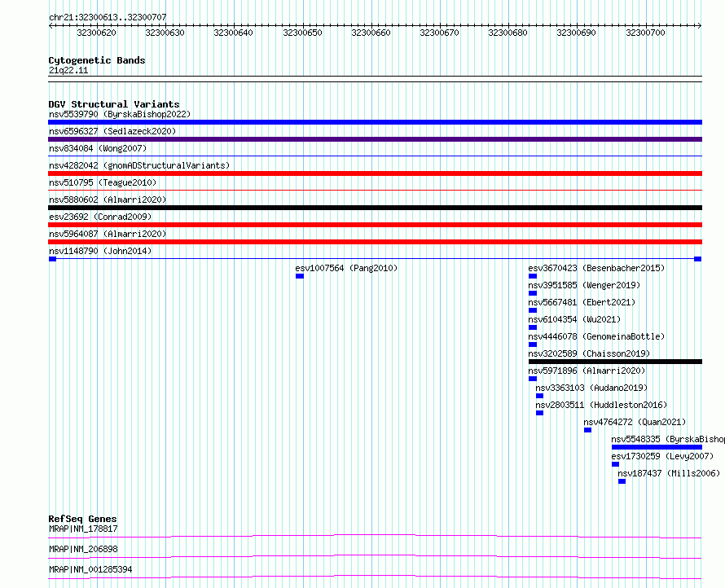
Task: Open MRAP|NM_178817 gene label
Action: tap(83, 529)
